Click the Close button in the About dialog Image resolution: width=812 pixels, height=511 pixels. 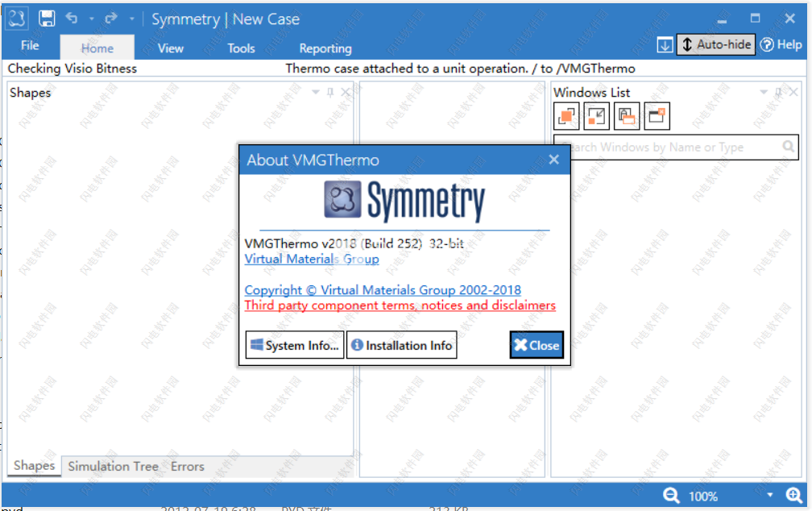point(536,345)
